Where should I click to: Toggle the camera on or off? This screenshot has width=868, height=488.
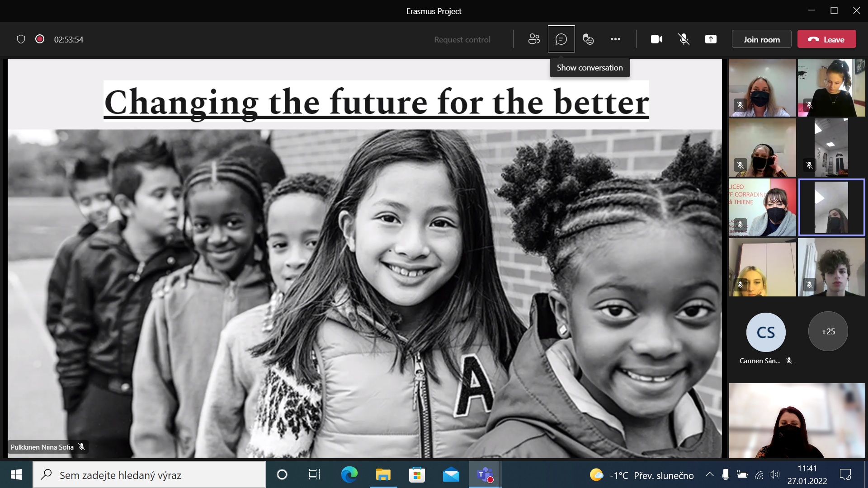pyautogui.click(x=656, y=39)
